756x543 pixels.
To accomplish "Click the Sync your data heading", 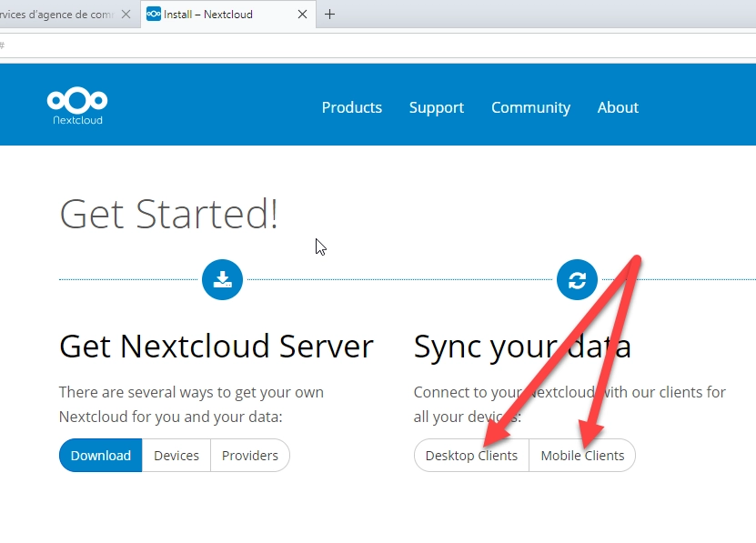I will 522,347.
